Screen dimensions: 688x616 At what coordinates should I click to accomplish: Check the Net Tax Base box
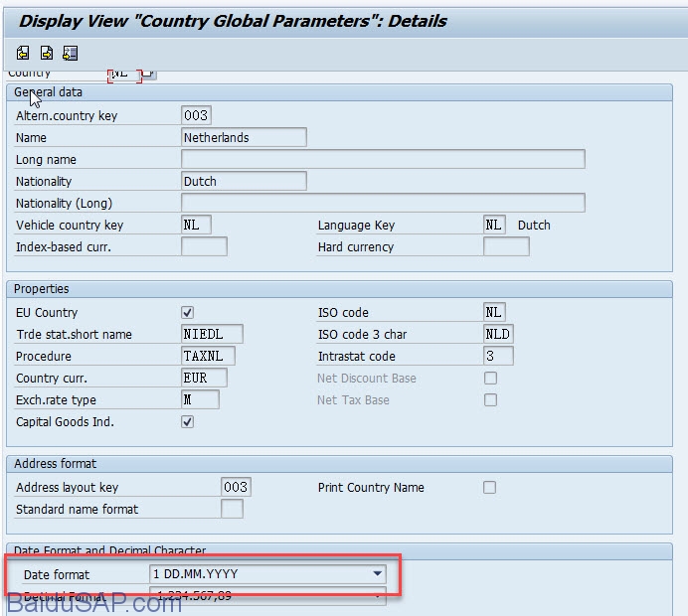pyautogui.click(x=489, y=400)
